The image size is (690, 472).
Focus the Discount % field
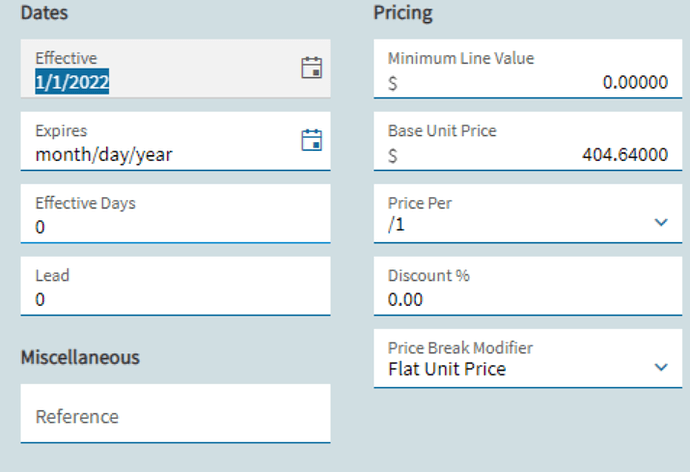tap(528, 286)
